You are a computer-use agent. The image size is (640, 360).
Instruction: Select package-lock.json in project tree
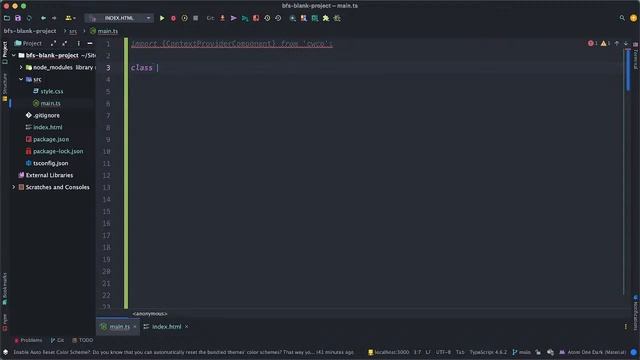pos(58,151)
